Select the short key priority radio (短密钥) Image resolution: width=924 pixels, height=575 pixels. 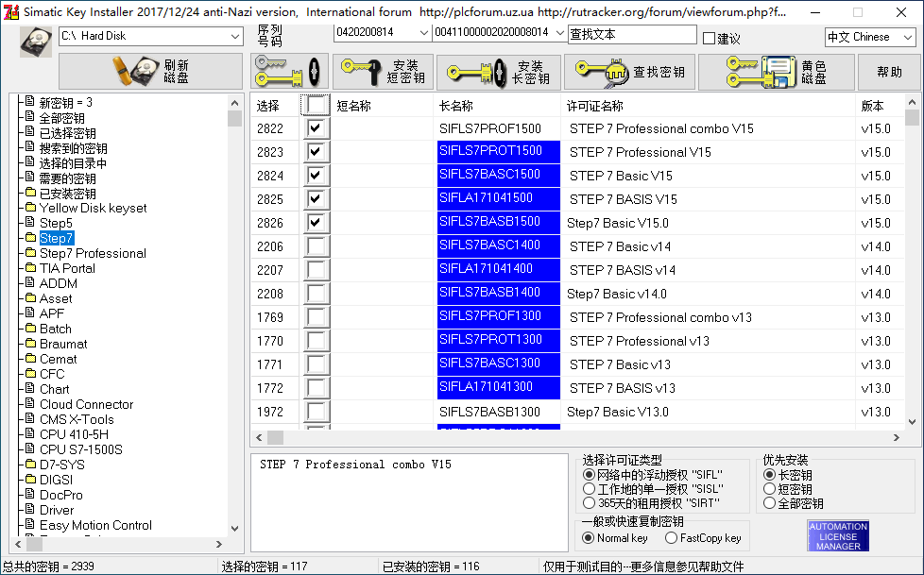[768, 489]
